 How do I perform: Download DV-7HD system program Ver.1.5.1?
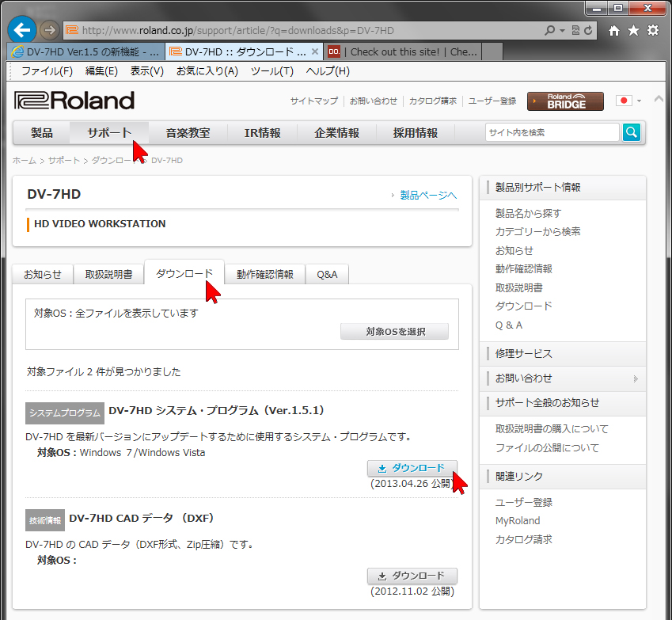point(412,468)
